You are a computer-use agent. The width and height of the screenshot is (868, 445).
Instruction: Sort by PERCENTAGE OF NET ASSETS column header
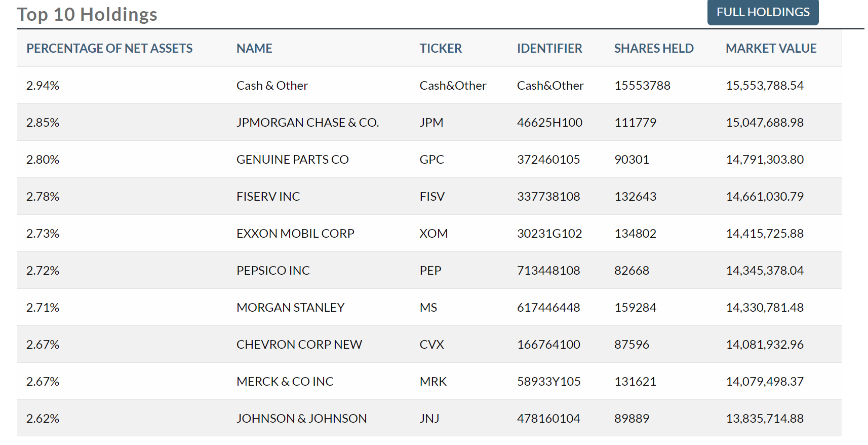[109, 48]
